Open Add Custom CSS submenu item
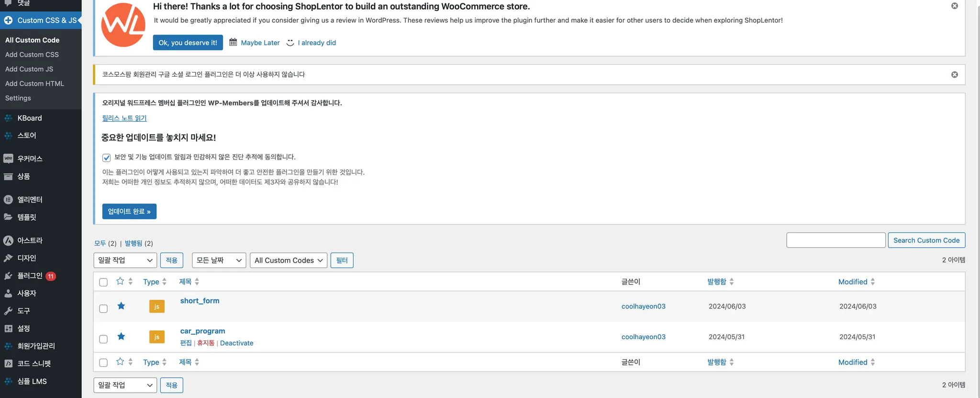This screenshot has height=398, width=980. [x=32, y=55]
